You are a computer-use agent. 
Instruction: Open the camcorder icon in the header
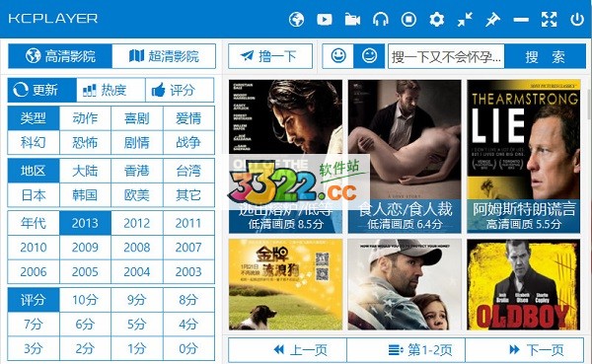point(352,19)
